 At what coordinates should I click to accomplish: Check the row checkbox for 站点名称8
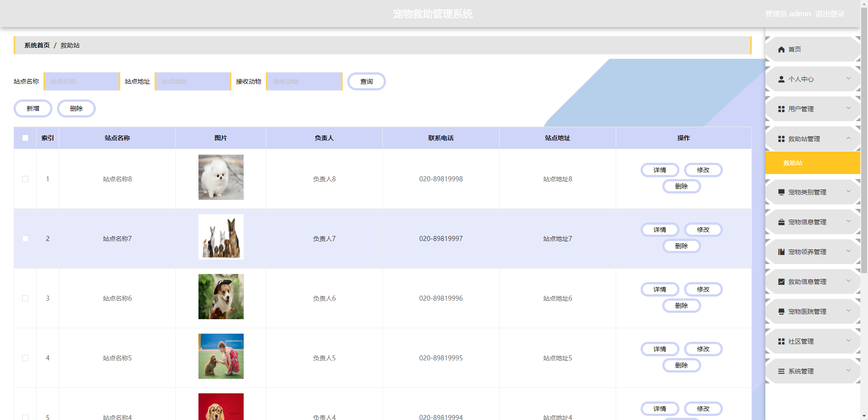point(25,179)
